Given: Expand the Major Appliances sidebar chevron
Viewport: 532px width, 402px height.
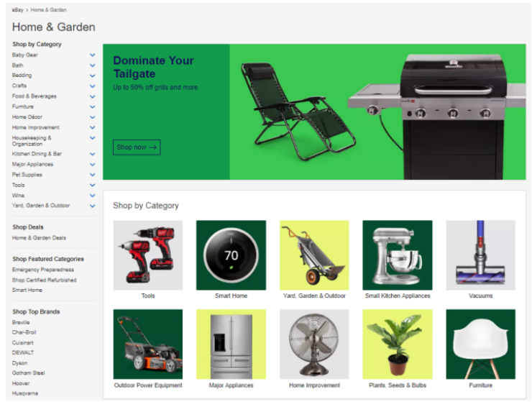Looking at the screenshot, I should tap(92, 165).
